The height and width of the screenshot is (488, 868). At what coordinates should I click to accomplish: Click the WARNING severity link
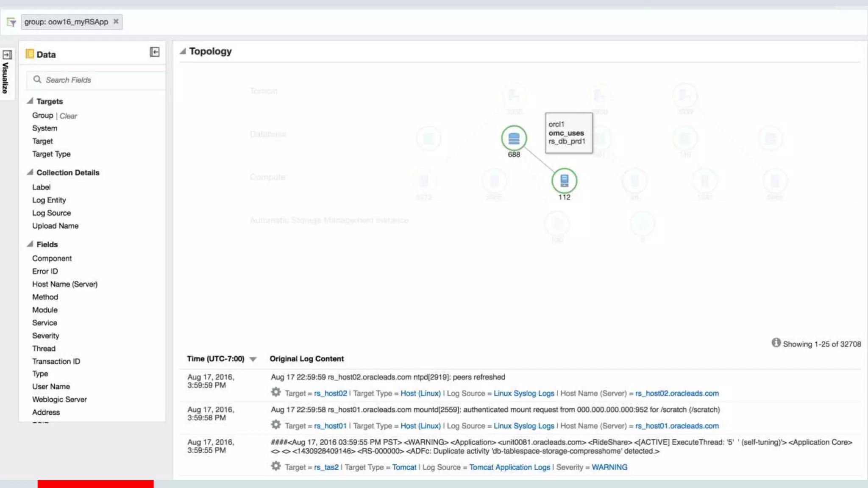tap(609, 467)
